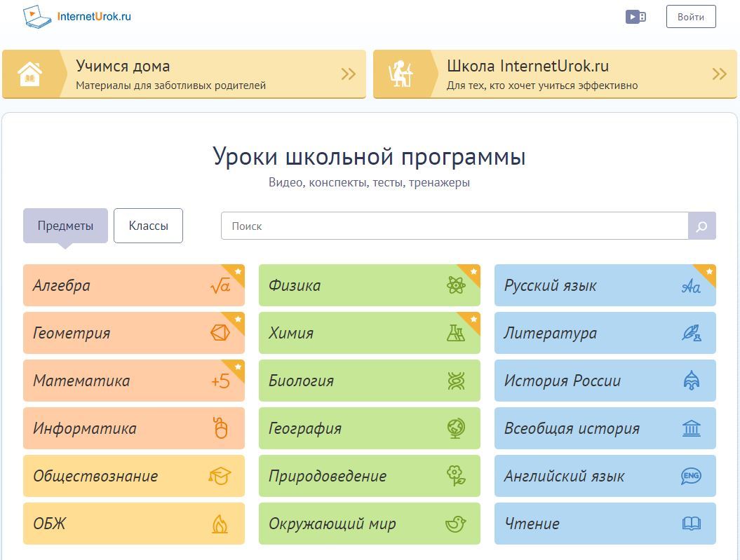Open the История России subject link
Image resolution: width=740 pixels, height=560 pixels.
pos(563,381)
